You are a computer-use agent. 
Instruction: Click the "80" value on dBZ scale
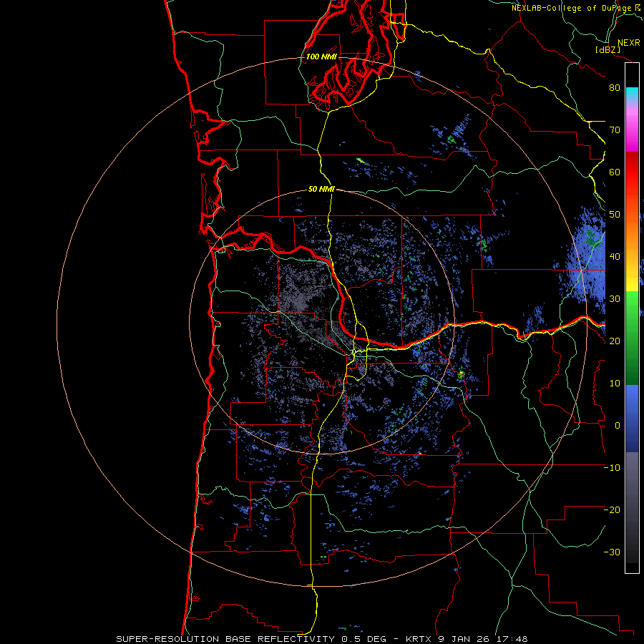[x=615, y=88]
